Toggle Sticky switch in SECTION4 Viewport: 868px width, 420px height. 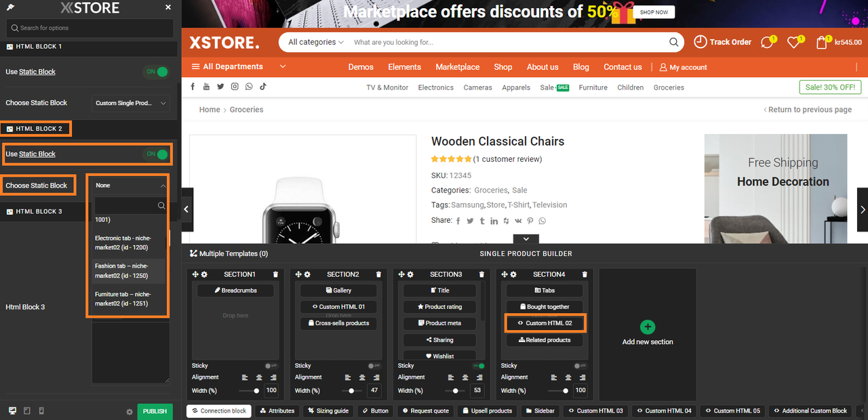(581, 366)
